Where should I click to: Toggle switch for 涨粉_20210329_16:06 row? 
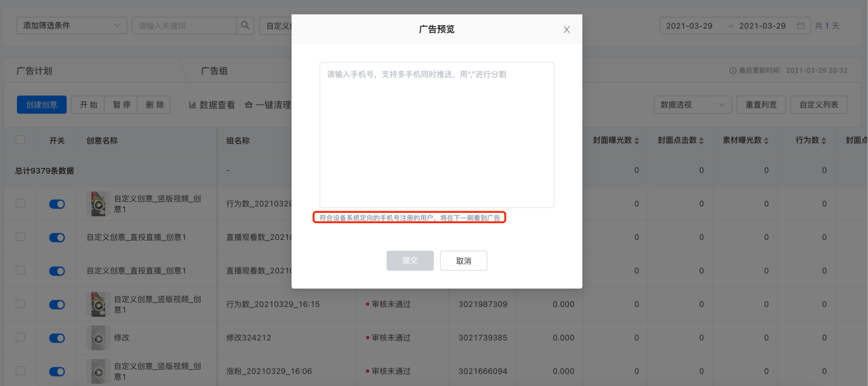point(57,371)
